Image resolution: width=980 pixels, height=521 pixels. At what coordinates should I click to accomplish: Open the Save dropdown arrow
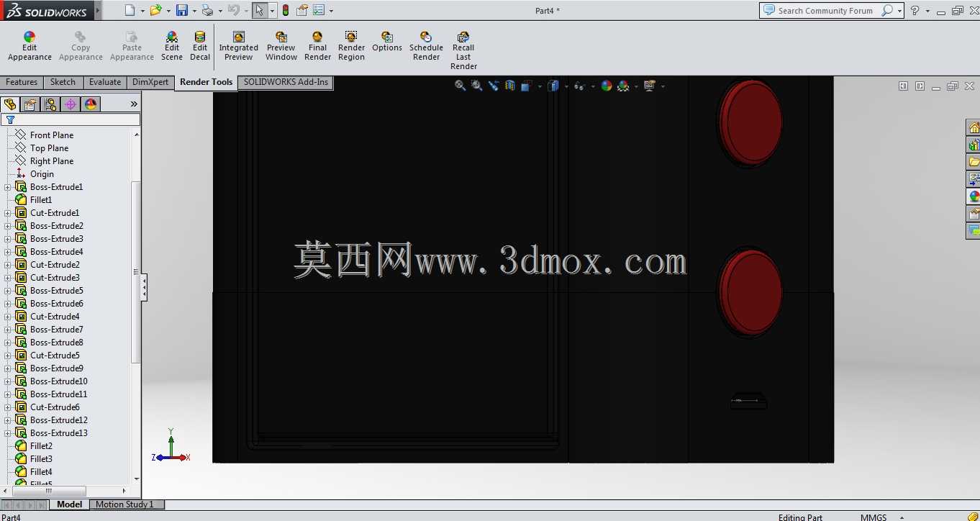click(194, 11)
